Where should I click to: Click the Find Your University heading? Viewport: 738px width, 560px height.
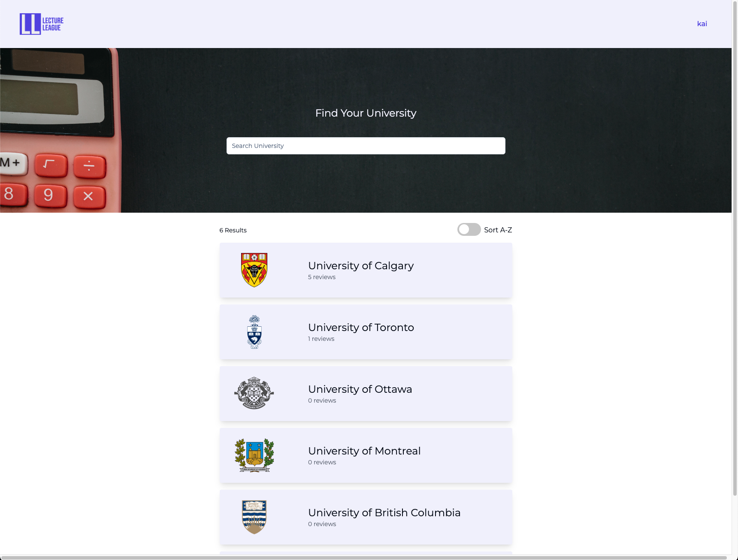pyautogui.click(x=366, y=113)
